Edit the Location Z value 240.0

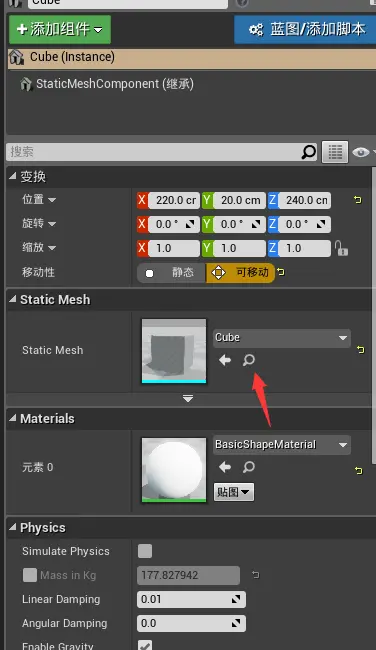[304, 200]
